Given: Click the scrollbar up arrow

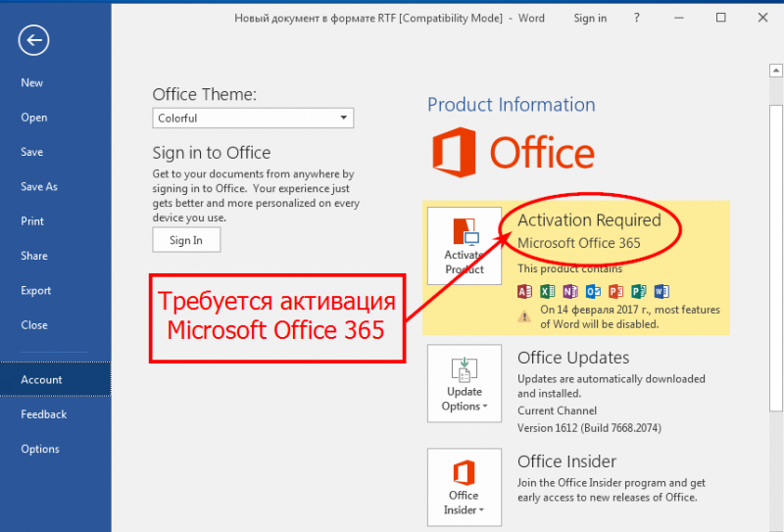Looking at the screenshot, I should coord(776,71).
